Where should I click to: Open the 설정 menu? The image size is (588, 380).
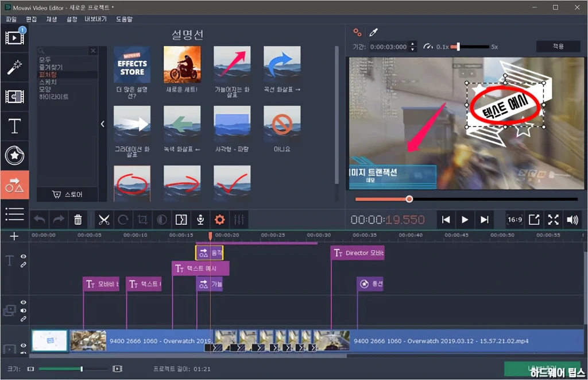(x=72, y=19)
